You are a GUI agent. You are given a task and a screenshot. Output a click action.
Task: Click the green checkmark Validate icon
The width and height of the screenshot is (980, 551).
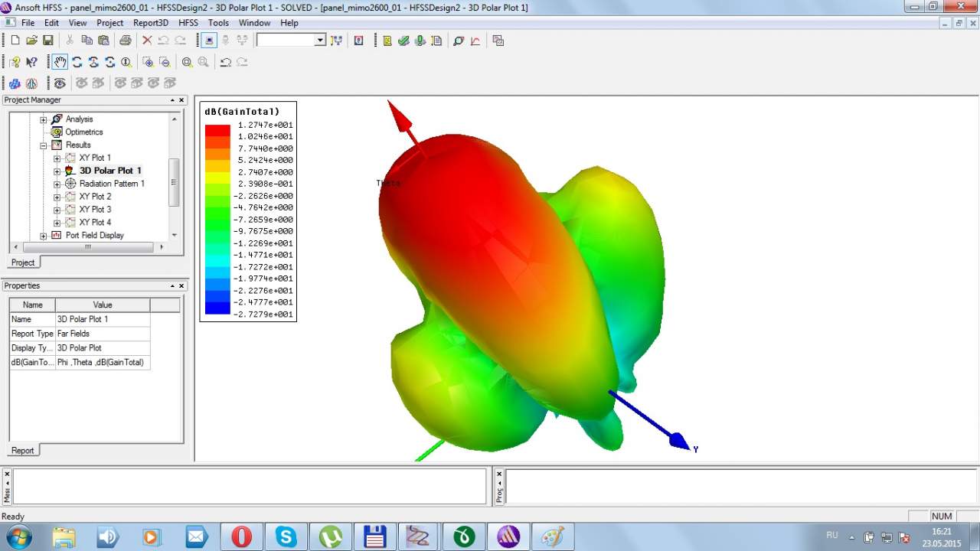pyautogui.click(x=403, y=41)
